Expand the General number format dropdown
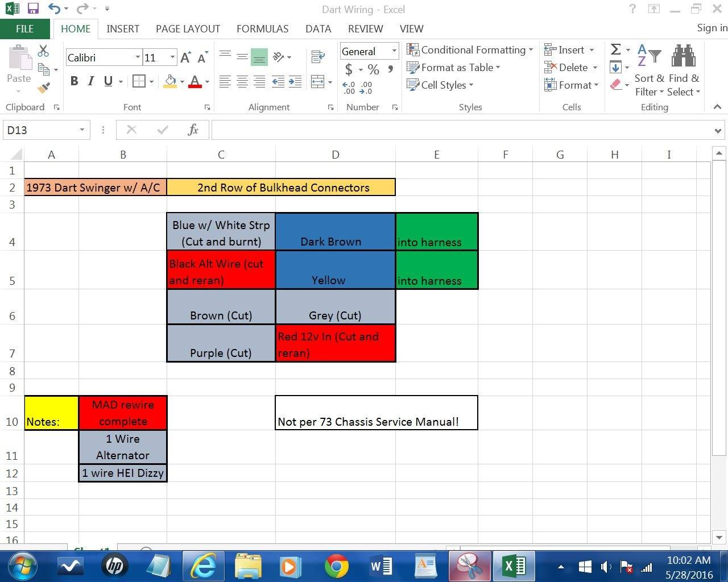This screenshot has width=728, height=582. point(394,51)
